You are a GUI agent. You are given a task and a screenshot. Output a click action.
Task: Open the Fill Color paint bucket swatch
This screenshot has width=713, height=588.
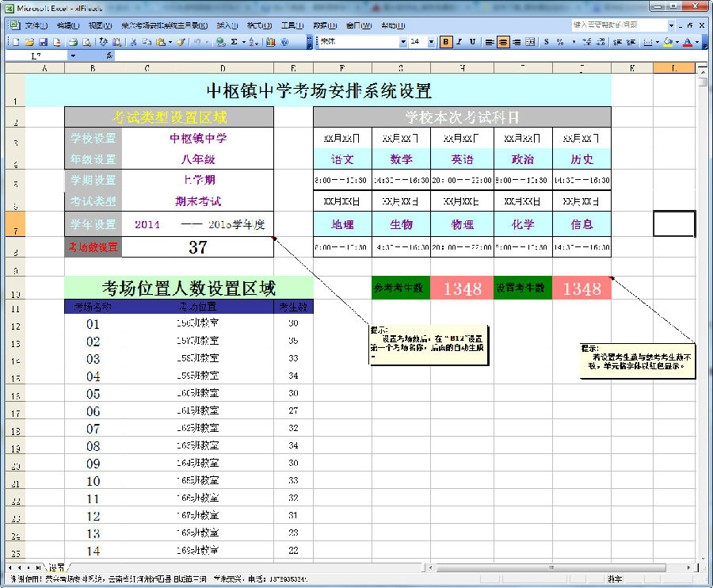pyautogui.click(x=668, y=42)
